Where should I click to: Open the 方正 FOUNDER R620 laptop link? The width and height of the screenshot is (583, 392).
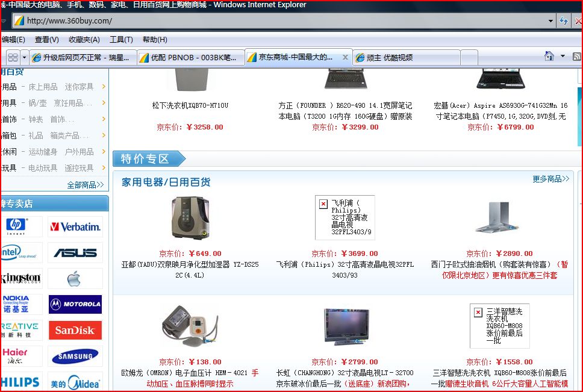[345, 111]
